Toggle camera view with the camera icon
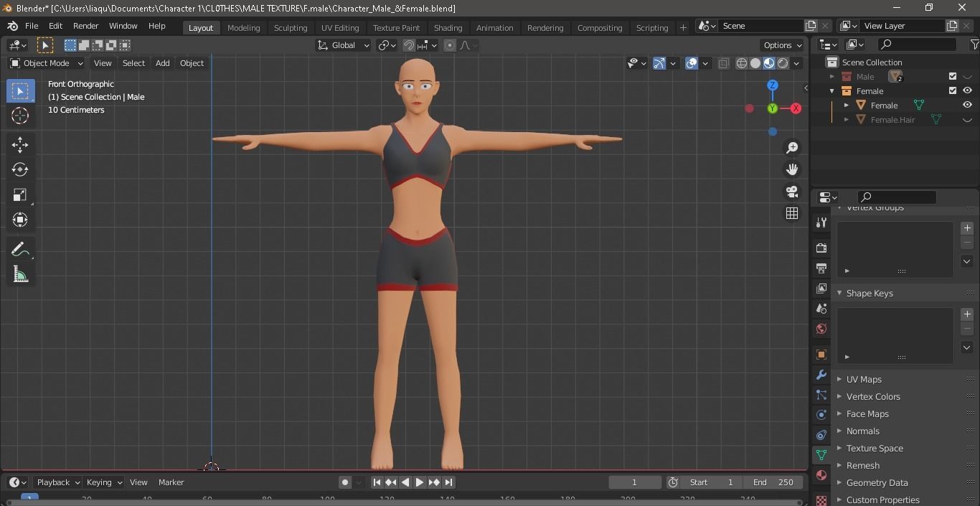Viewport: 980px width, 506px height. 792,192
